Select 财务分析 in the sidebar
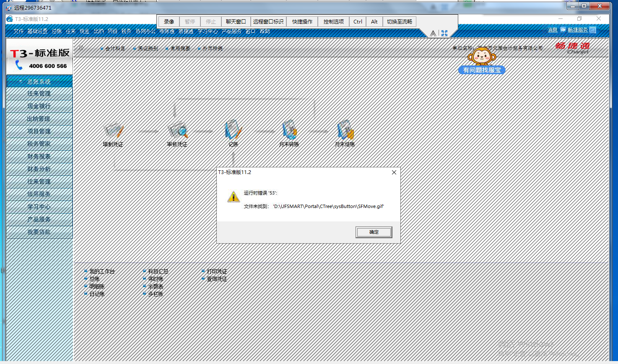 (39, 169)
